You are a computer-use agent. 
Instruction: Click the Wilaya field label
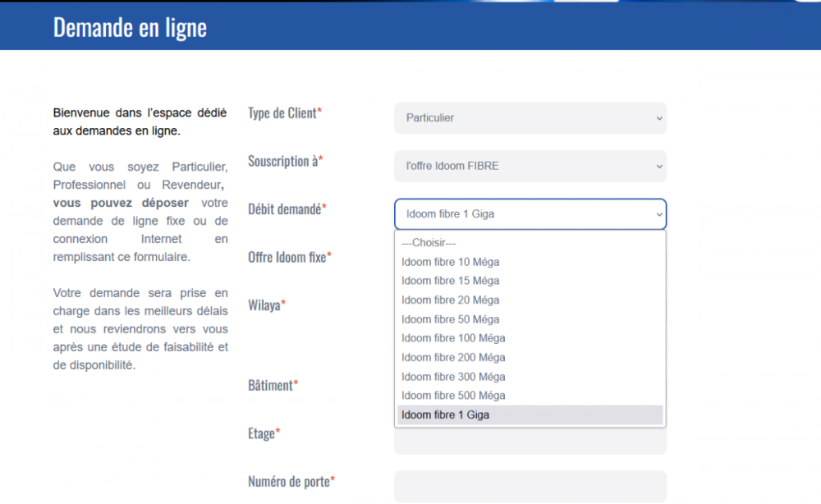point(267,305)
